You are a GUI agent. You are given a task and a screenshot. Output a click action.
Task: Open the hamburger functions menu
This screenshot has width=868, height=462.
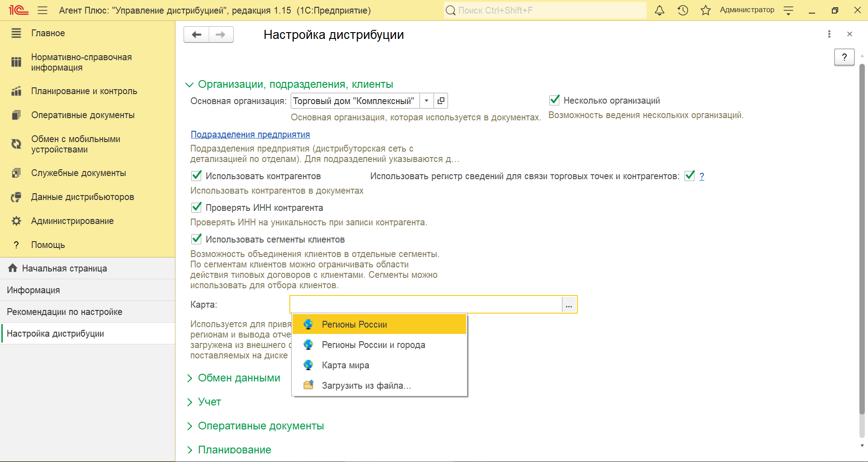42,10
